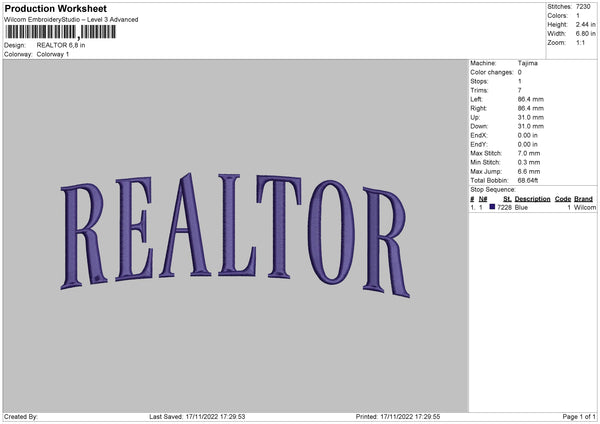
Task: Click the blue thread color swatch
Action: point(492,207)
